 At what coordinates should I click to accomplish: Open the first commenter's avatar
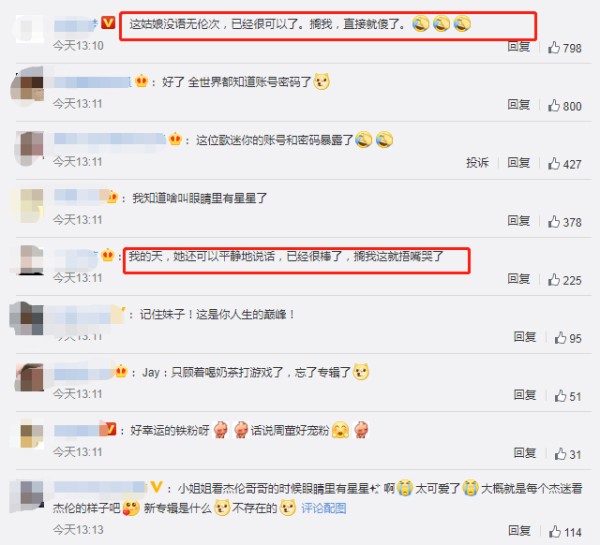tap(28, 29)
